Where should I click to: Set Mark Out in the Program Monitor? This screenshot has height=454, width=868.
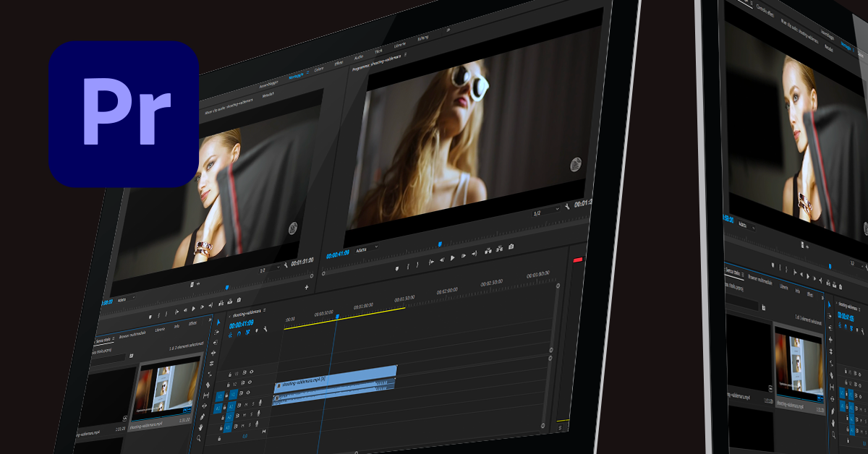click(x=419, y=265)
